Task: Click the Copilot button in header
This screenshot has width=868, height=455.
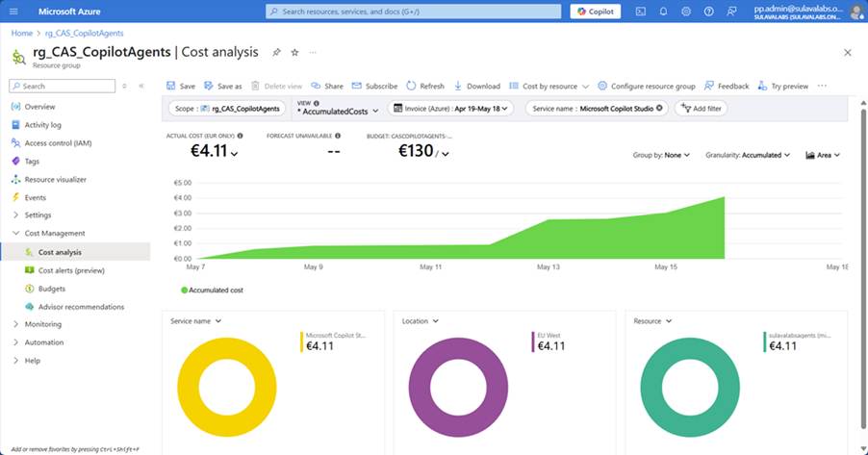Action: [596, 12]
